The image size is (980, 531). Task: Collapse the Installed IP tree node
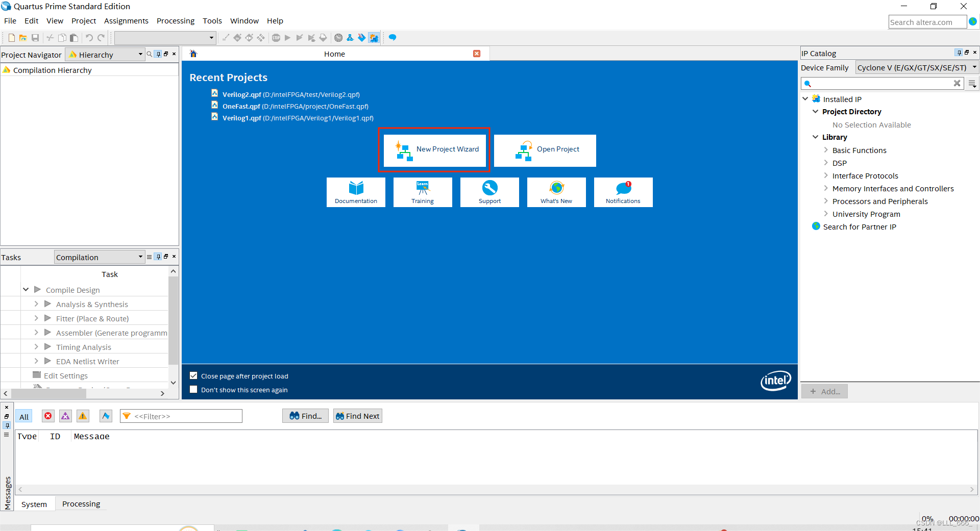pyautogui.click(x=805, y=99)
